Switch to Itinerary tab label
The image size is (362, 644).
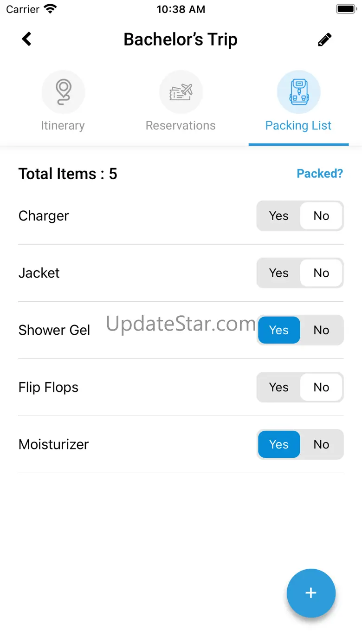click(x=63, y=126)
